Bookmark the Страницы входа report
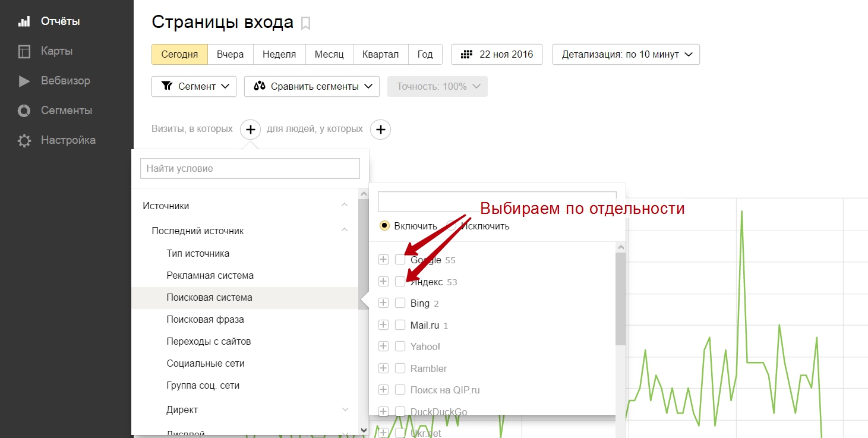Image resolution: width=868 pixels, height=438 pixels. click(305, 24)
